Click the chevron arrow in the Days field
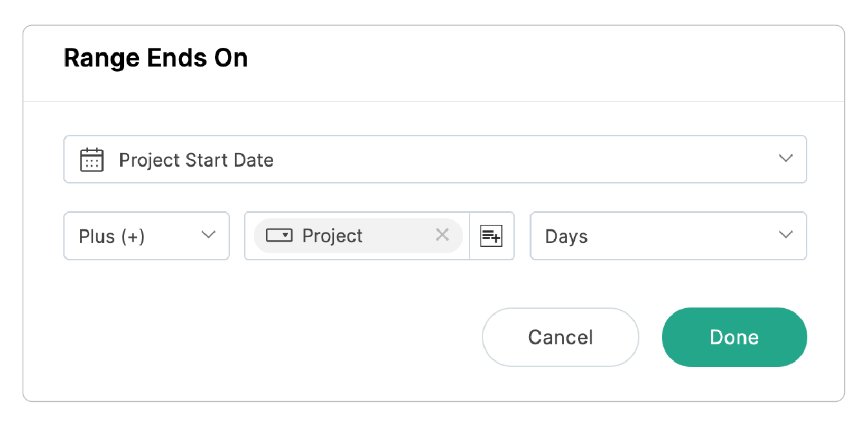Screen dimensions: 868x427 785,235
